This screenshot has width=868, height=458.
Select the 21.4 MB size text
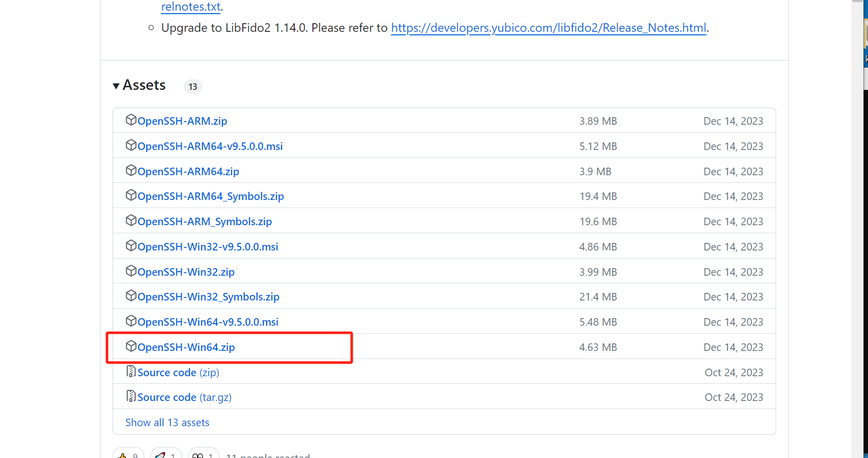point(598,297)
